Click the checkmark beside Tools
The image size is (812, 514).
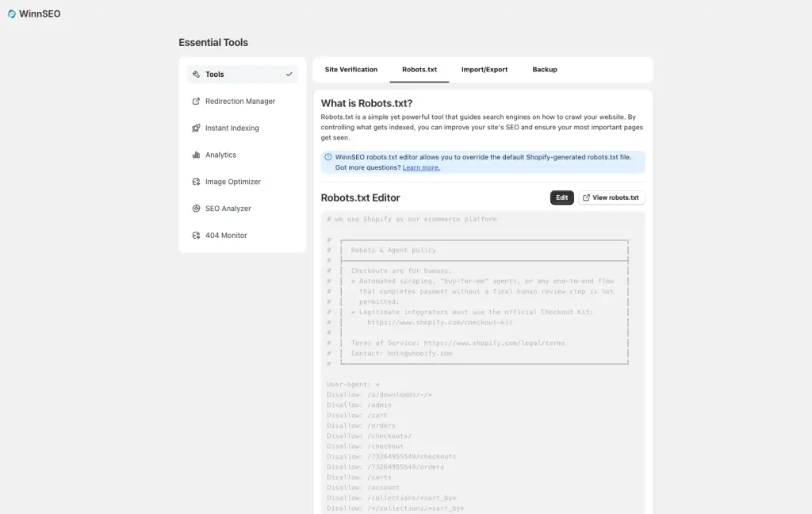[289, 74]
